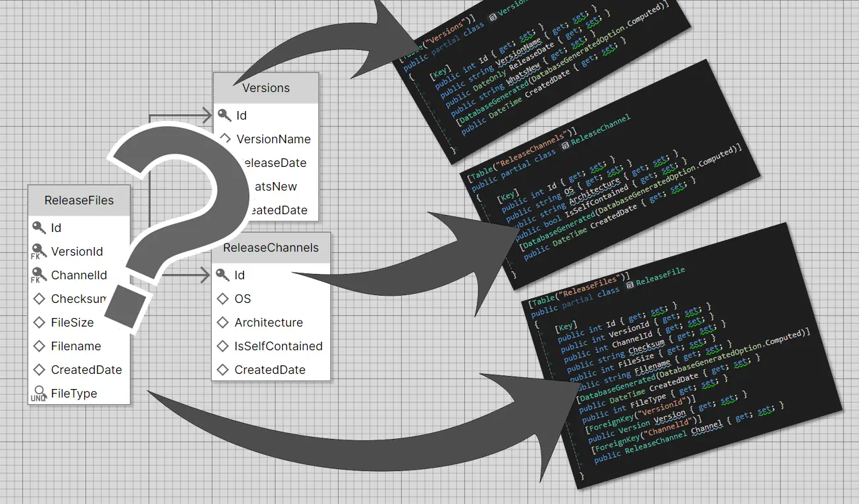Screen dimensions: 859x504
Task: Click the primary key icon in ReleaseFiles table
Action: click(x=39, y=227)
